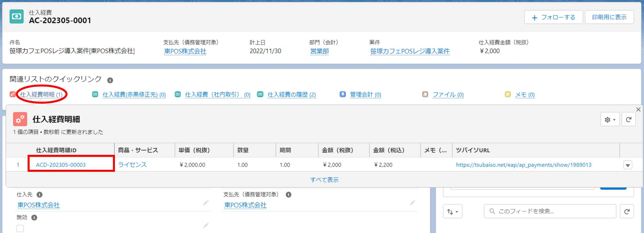Viewport: 644px width, 233px height.
Task: Click the pencil edit icon for 仕入先
Action: pyautogui.click(x=205, y=203)
